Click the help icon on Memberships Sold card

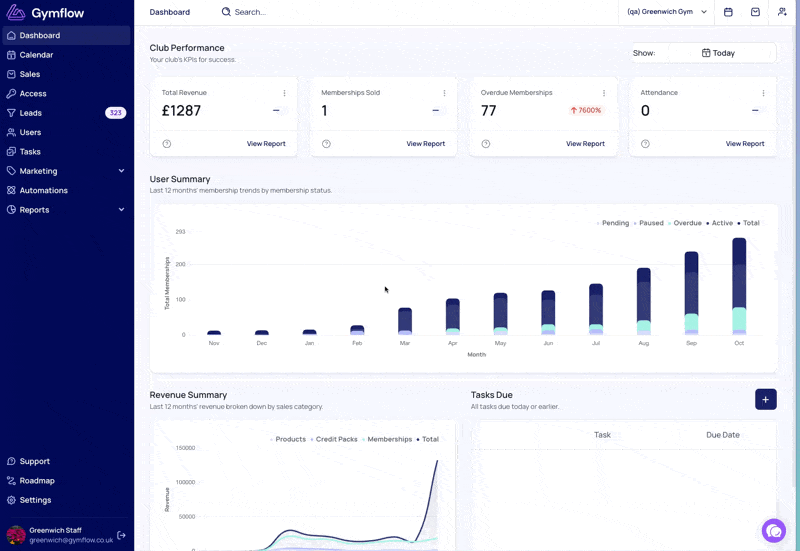[x=326, y=144]
